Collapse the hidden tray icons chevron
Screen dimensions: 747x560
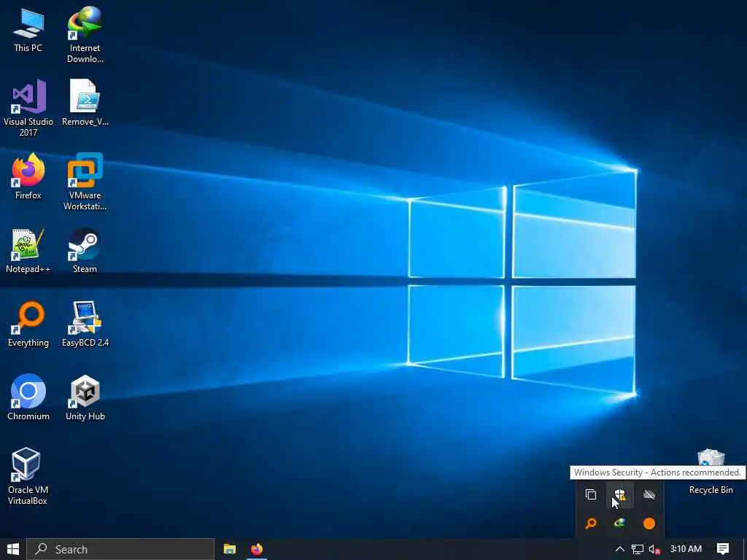pos(619,549)
